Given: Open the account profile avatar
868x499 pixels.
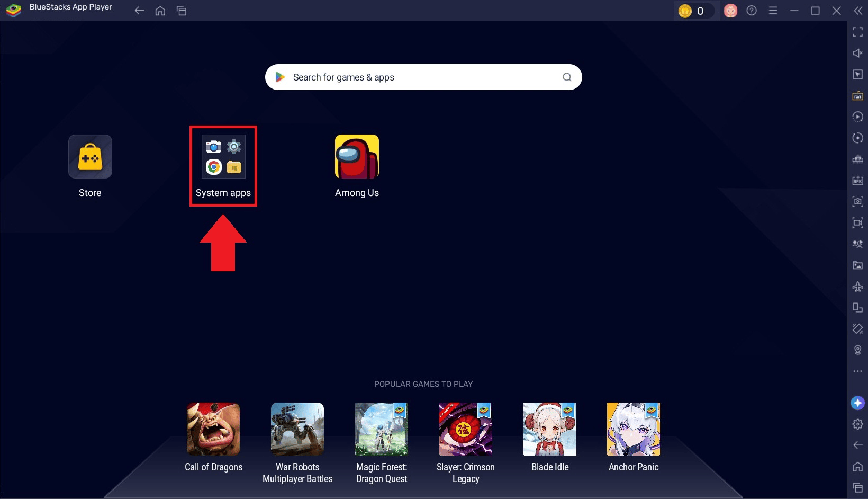Looking at the screenshot, I should click(731, 11).
